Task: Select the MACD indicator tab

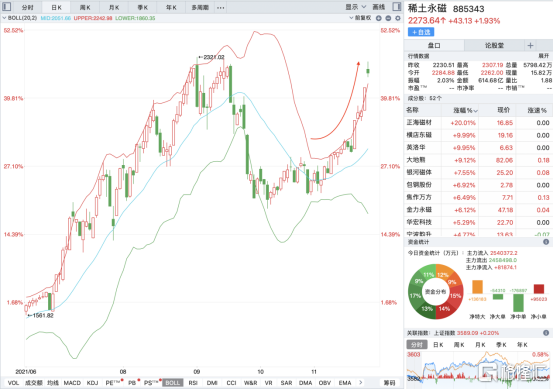Action: [x=72, y=383]
